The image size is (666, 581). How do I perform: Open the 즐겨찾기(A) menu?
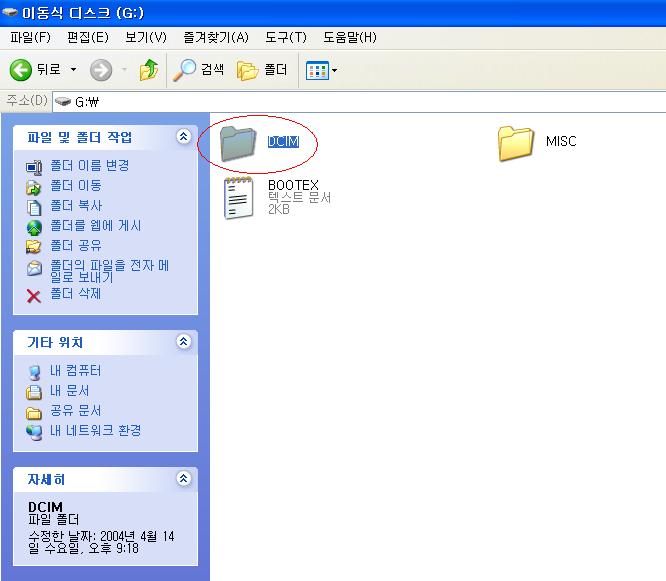[216, 37]
